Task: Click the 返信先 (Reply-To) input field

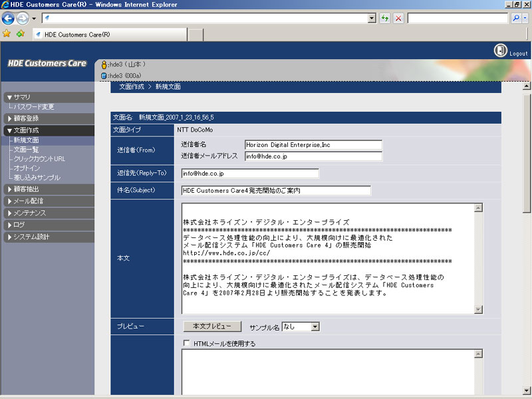Action: pyautogui.click(x=250, y=174)
